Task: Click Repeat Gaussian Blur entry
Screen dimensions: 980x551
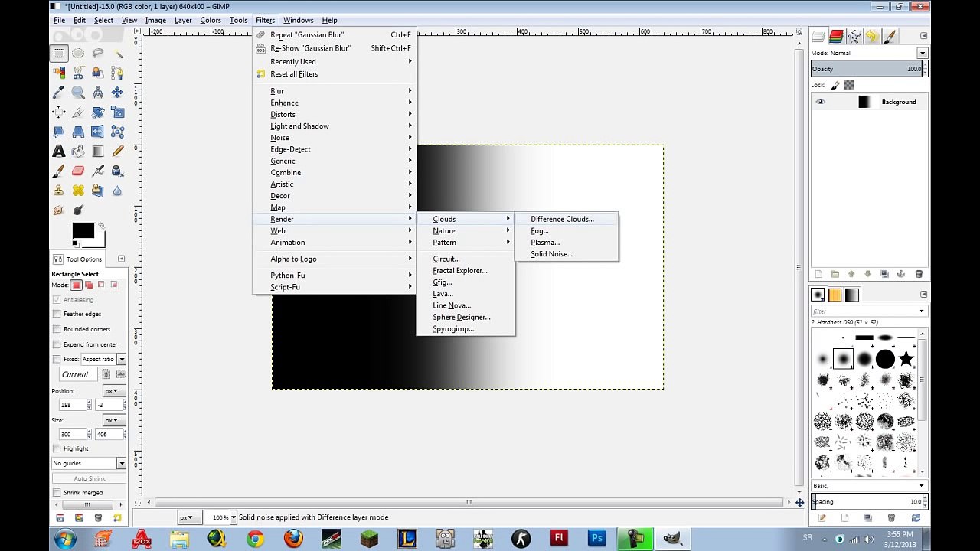Action: [x=335, y=34]
